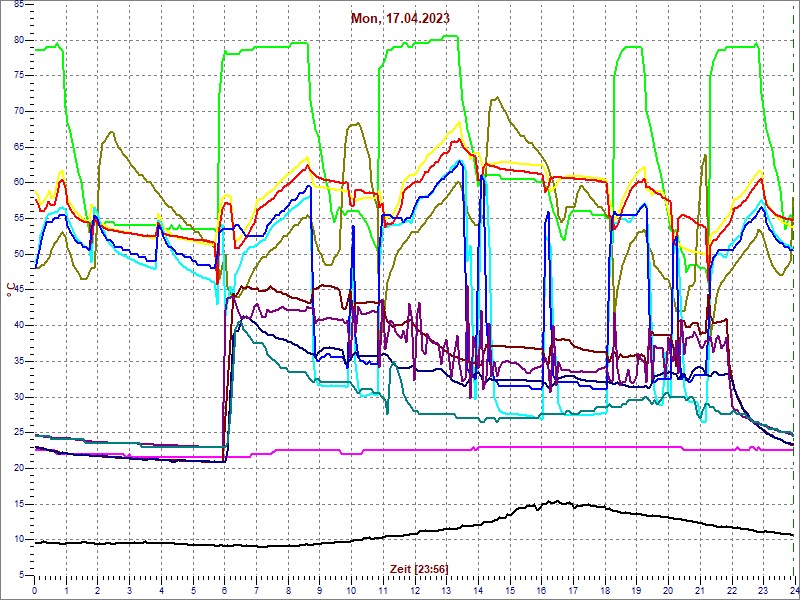Select the 70 temperature axis label
This screenshot has width=800, height=600.
(x=18, y=112)
